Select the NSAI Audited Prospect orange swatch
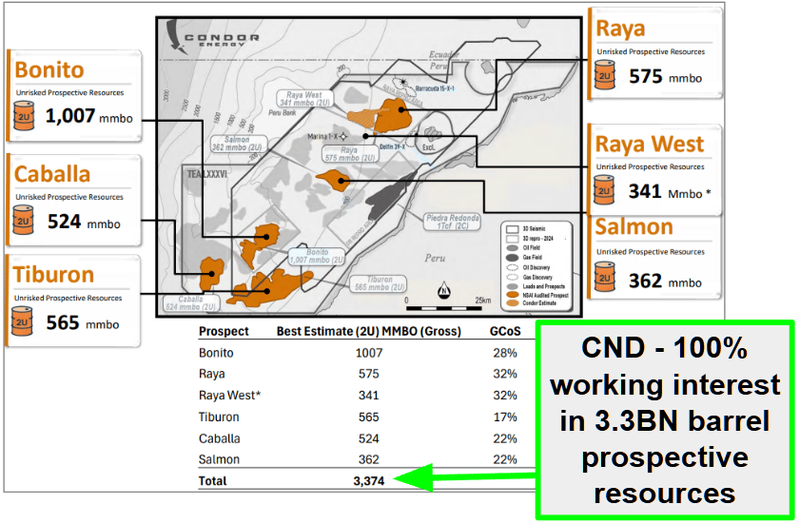 512,295
